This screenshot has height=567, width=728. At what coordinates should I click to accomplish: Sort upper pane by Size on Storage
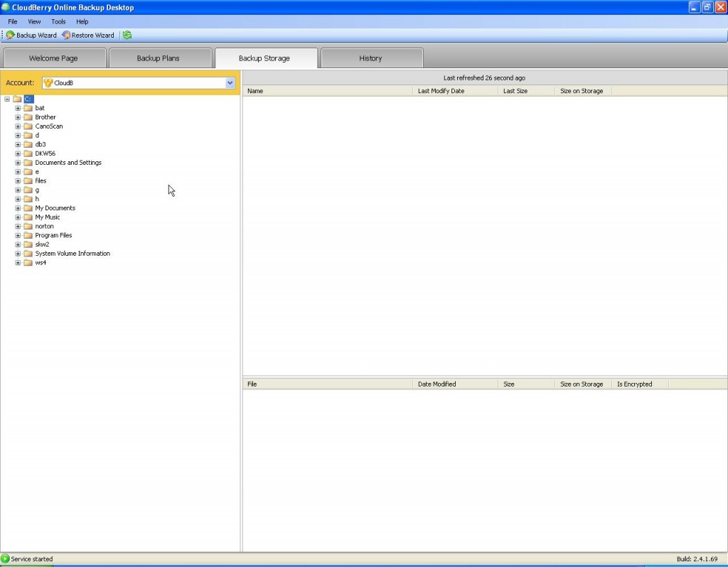coord(583,91)
